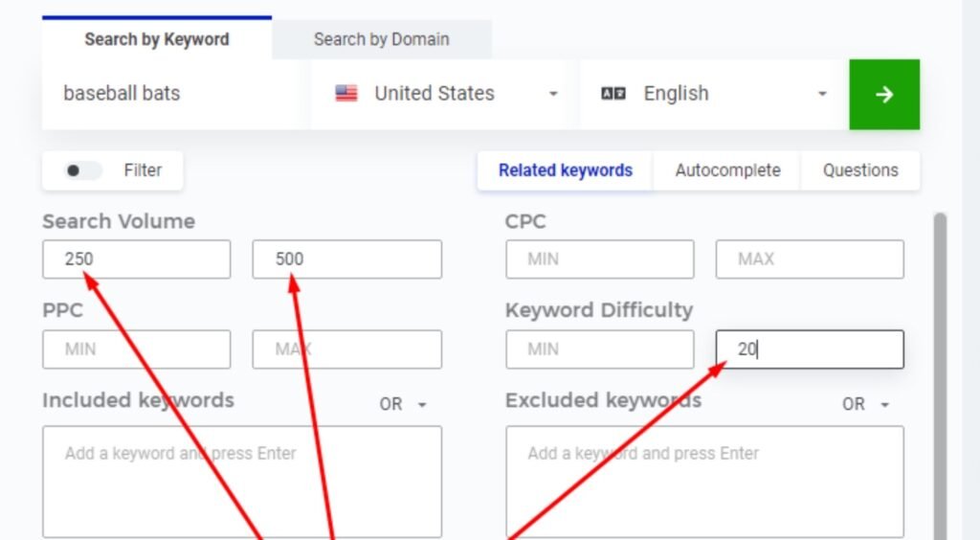Click the United States flag icon
The width and height of the screenshot is (980, 540).
pyautogui.click(x=346, y=94)
